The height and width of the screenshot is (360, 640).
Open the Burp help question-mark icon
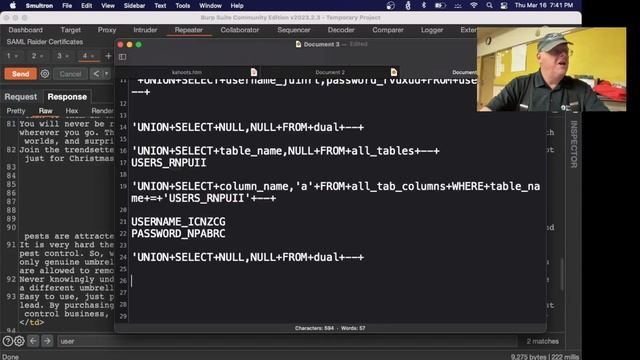[8, 341]
